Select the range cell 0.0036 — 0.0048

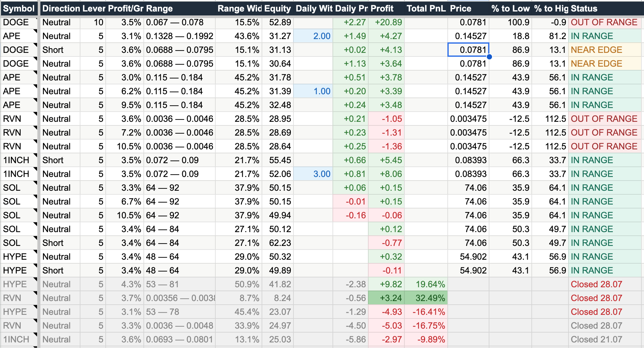180,326
